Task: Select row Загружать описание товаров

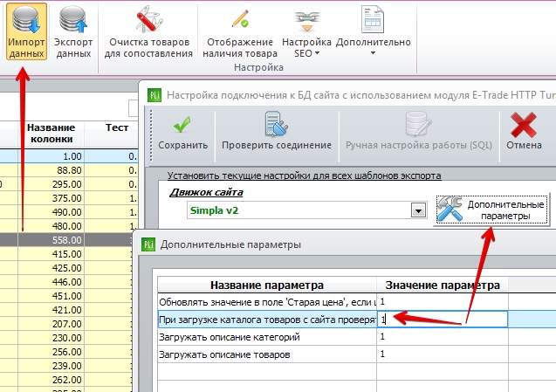Action: (x=267, y=354)
